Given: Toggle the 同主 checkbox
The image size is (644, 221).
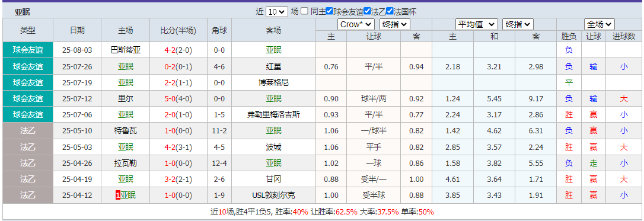Looking at the screenshot, I should (x=304, y=11).
